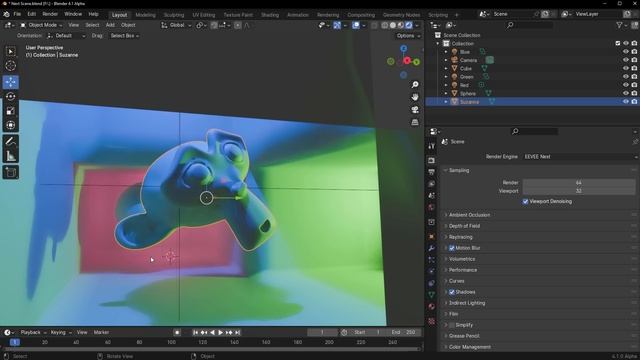This screenshot has height=360, width=640.
Task: Select the Add Cube tool
Action: pyautogui.click(x=11, y=172)
